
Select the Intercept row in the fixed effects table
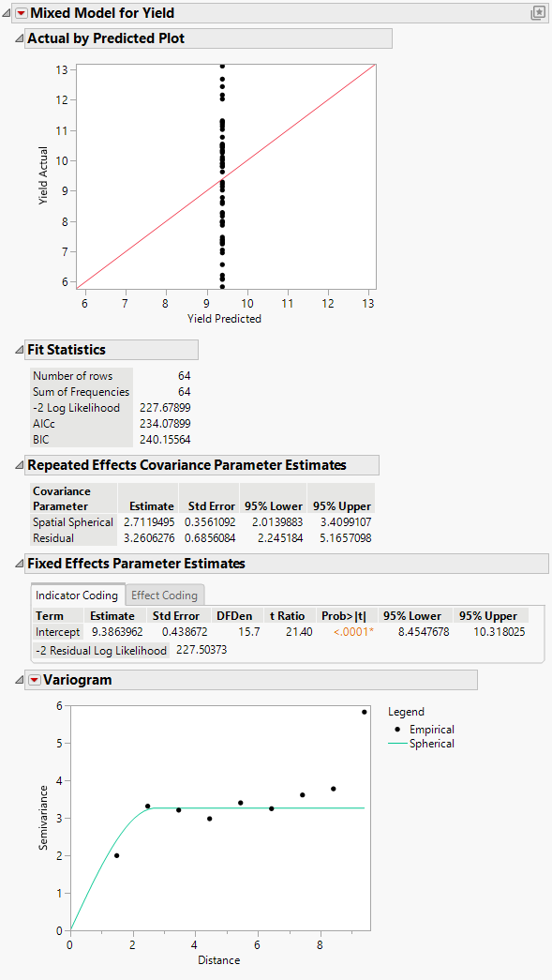pos(57,632)
